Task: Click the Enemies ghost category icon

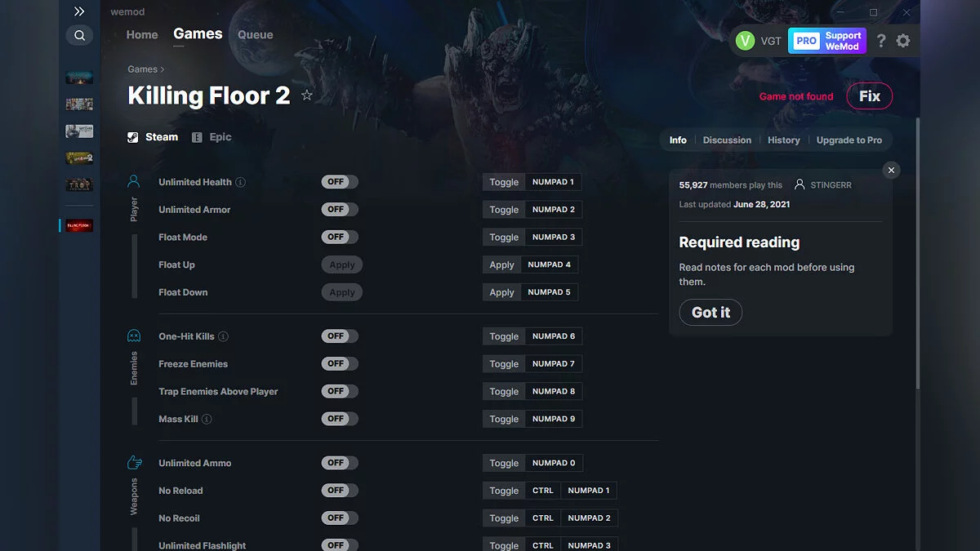Action: tap(134, 335)
